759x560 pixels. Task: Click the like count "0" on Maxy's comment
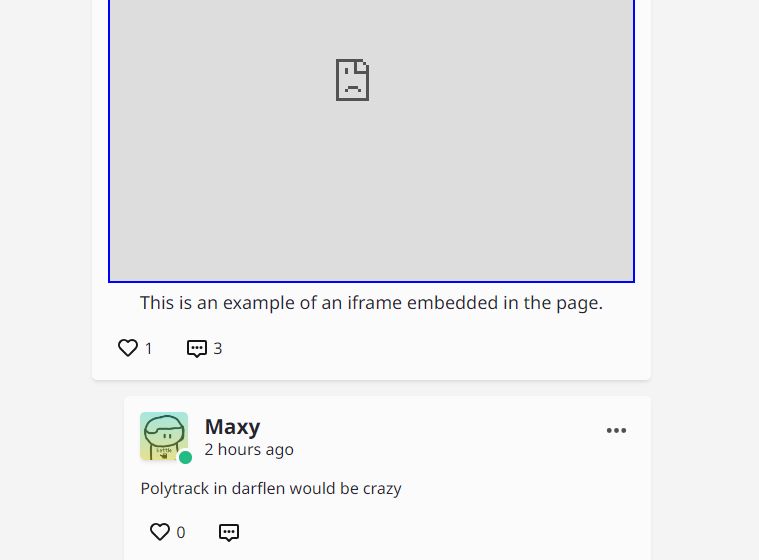[181, 532]
